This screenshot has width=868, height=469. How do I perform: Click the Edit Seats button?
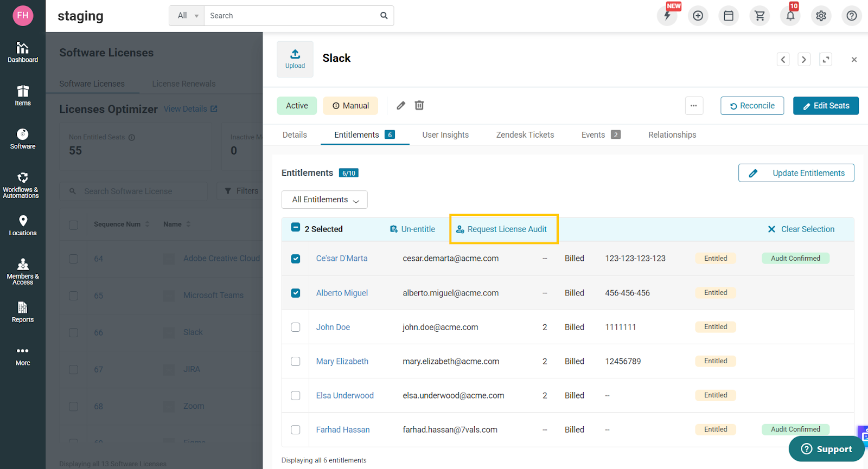(x=826, y=106)
